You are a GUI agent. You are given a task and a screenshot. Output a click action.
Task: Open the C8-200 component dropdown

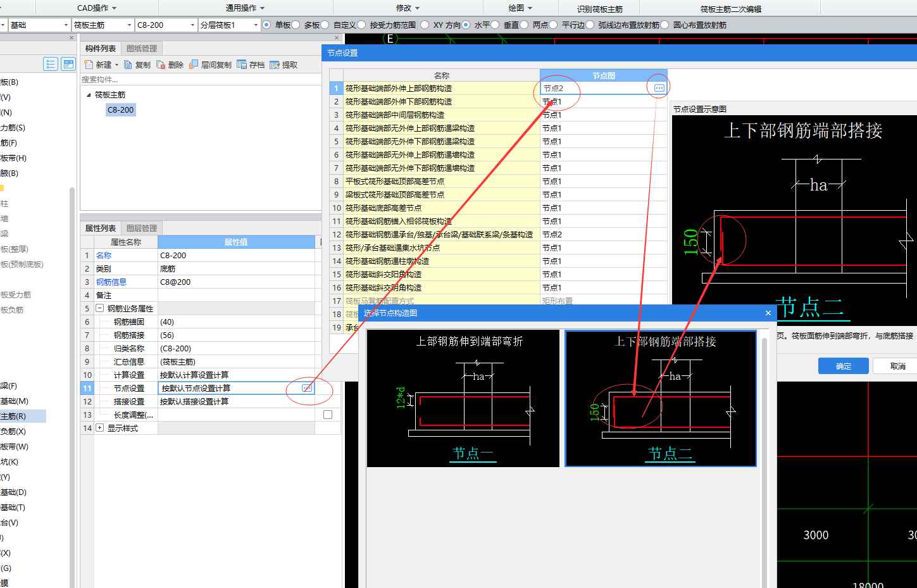point(192,25)
